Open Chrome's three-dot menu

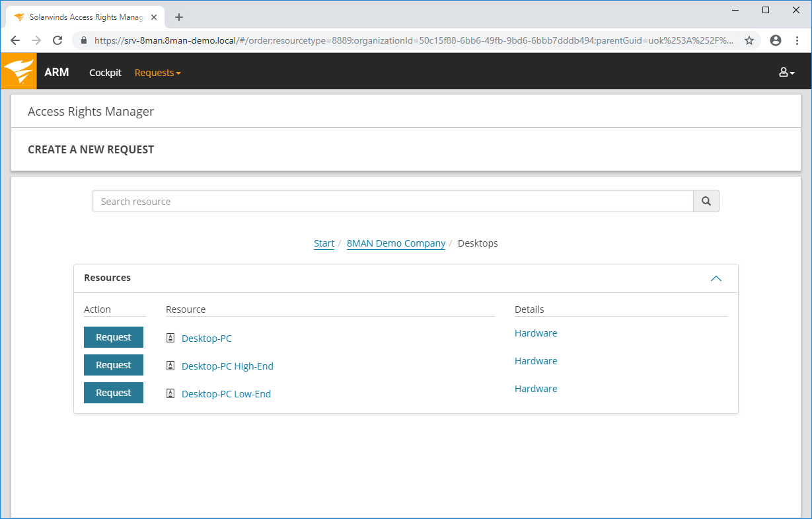click(797, 40)
